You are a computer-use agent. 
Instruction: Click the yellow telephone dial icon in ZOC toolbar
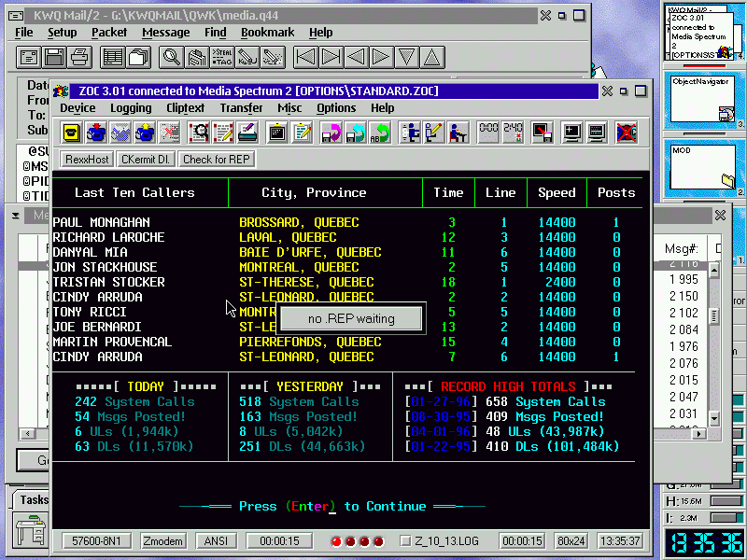point(70,133)
